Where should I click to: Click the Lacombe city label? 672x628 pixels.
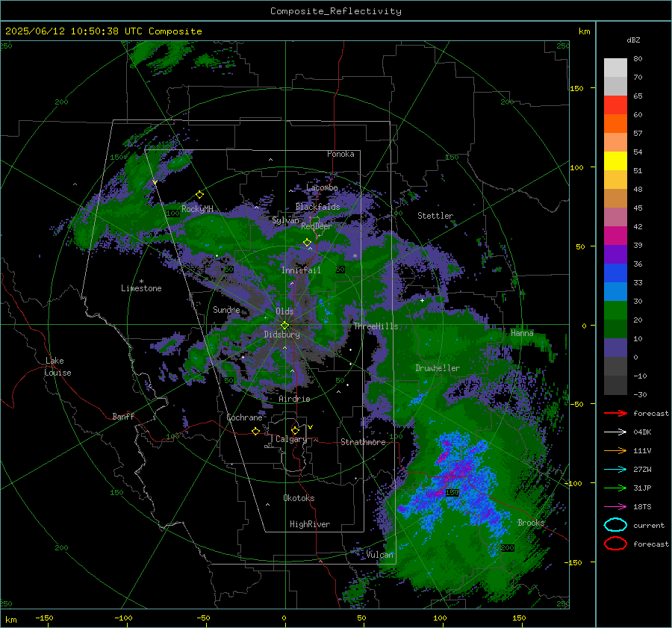[323, 187]
